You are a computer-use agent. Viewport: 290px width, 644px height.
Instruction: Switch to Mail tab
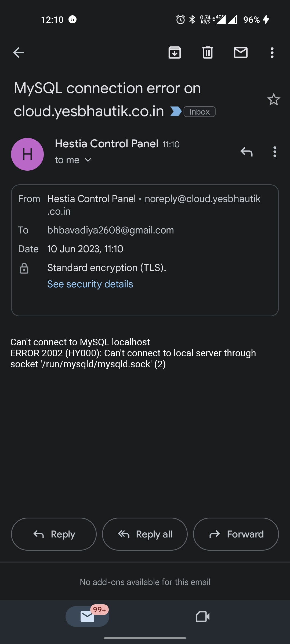click(x=87, y=616)
